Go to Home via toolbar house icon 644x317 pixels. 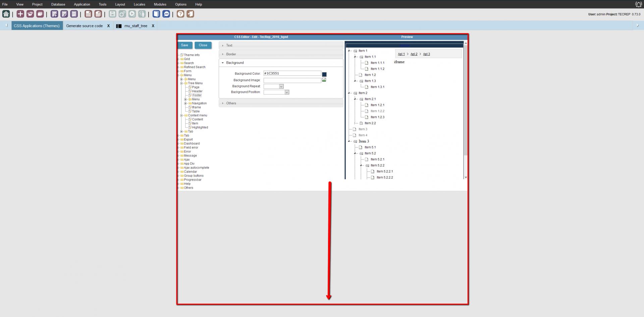pos(6,14)
